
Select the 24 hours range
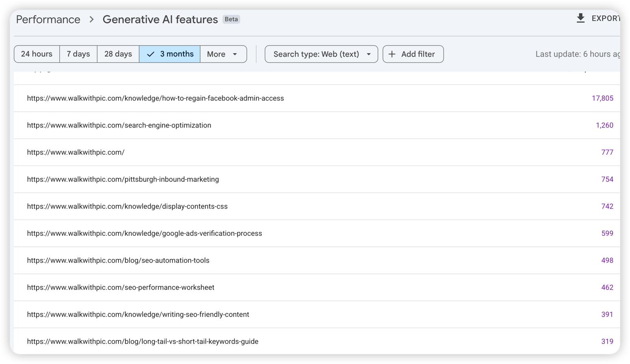tap(37, 54)
